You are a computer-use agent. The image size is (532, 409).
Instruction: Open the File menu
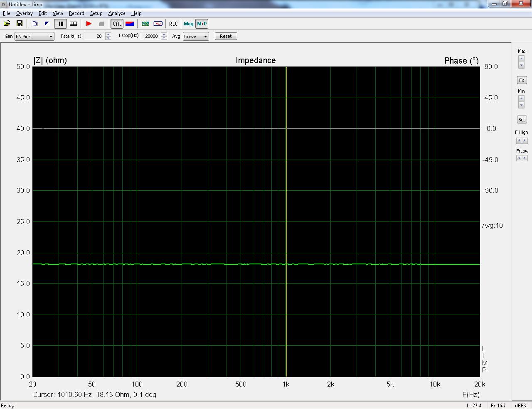pyautogui.click(x=7, y=13)
